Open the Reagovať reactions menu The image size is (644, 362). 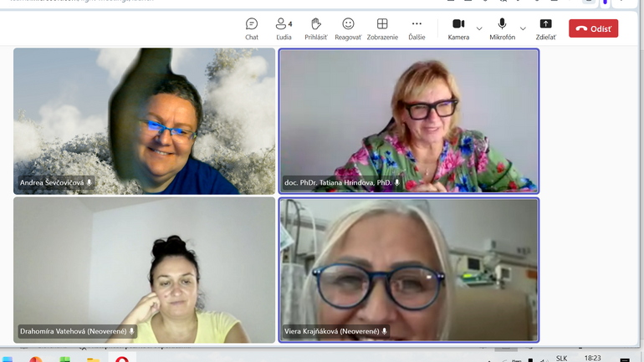tap(348, 28)
